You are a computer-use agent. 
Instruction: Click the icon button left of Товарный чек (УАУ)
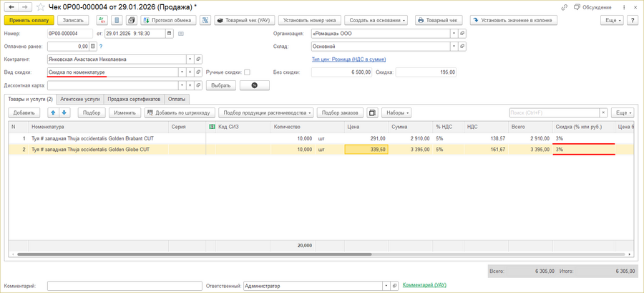coord(206,20)
